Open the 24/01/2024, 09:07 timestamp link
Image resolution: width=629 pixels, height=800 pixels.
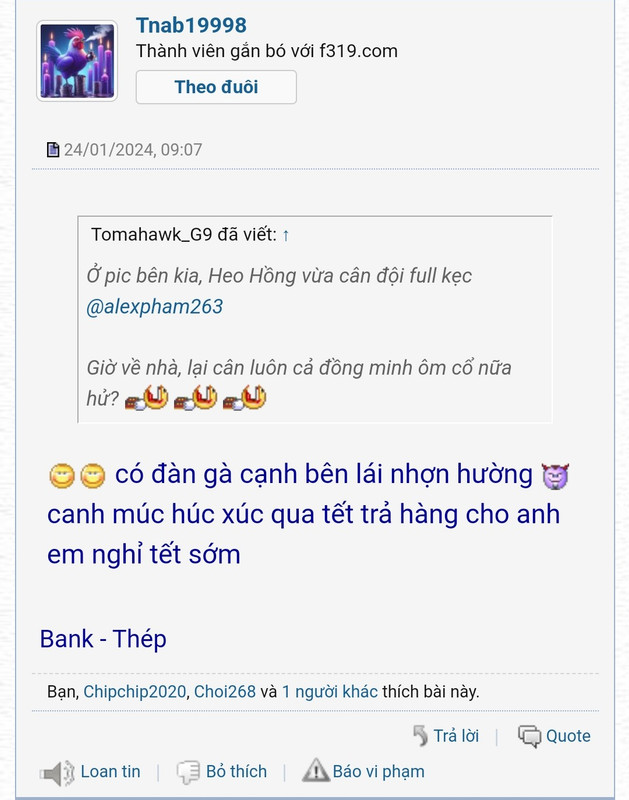(133, 149)
